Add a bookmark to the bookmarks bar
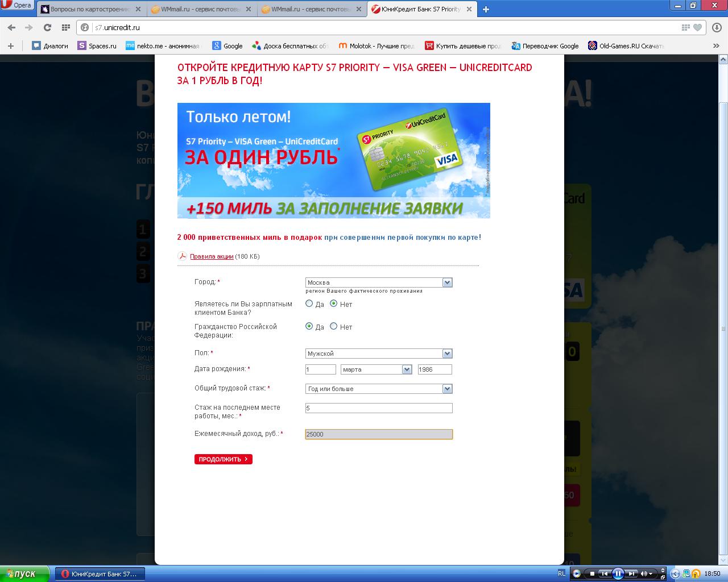This screenshot has width=728, height=582. [11, 46]
